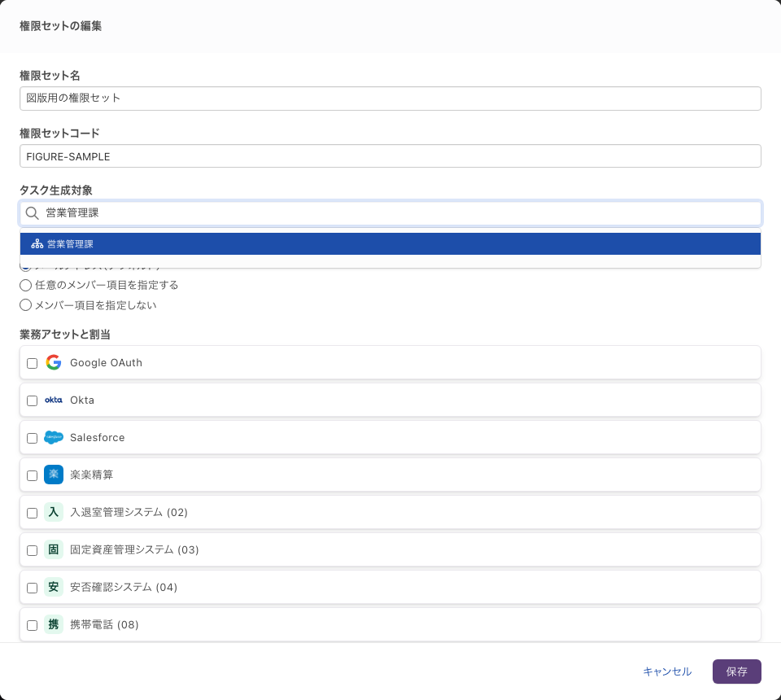Click the 固定資産管理システム (03) label

[134, 549]
